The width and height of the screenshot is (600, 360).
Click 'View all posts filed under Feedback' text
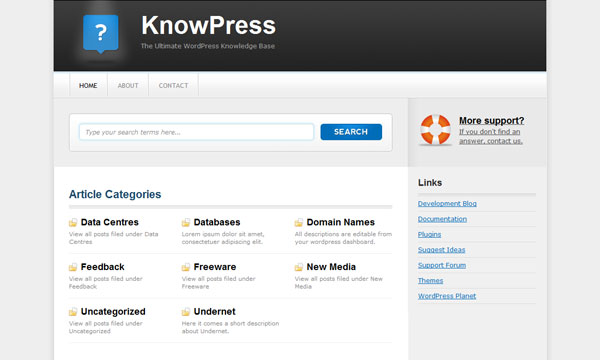[106, 282]
